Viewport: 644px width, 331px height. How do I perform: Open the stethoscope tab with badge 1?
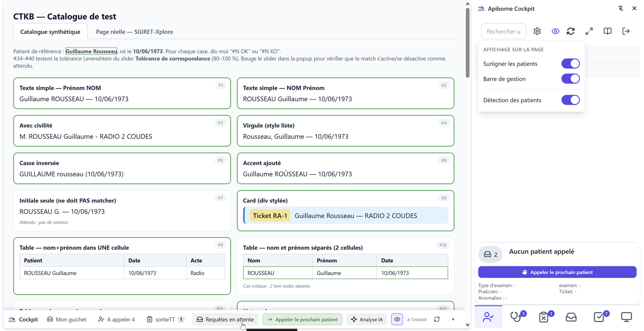(x=516, y=317)
